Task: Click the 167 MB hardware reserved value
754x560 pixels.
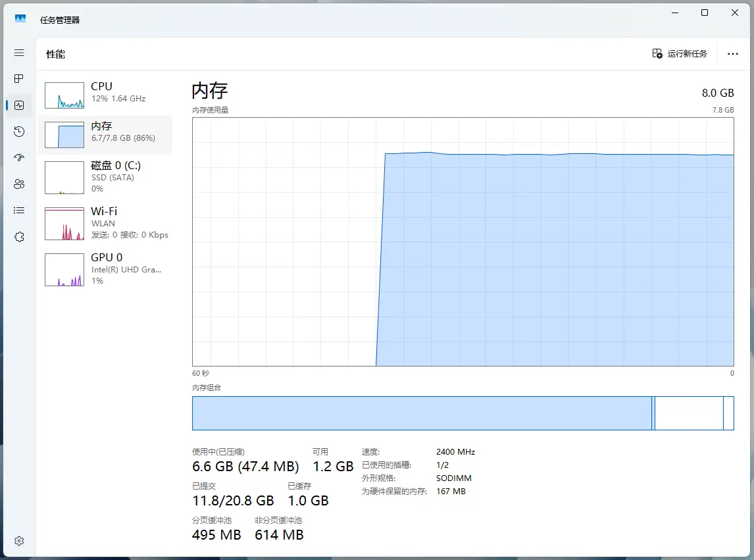Action: [451, 491]
